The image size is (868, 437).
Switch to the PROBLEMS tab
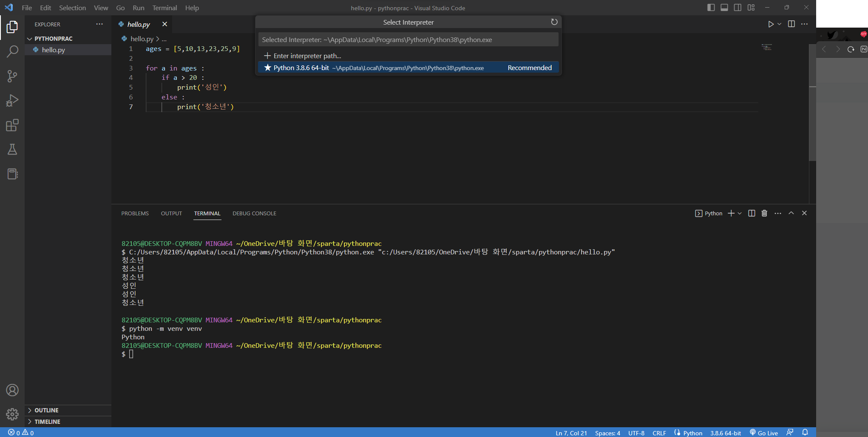tap(135, 213)
